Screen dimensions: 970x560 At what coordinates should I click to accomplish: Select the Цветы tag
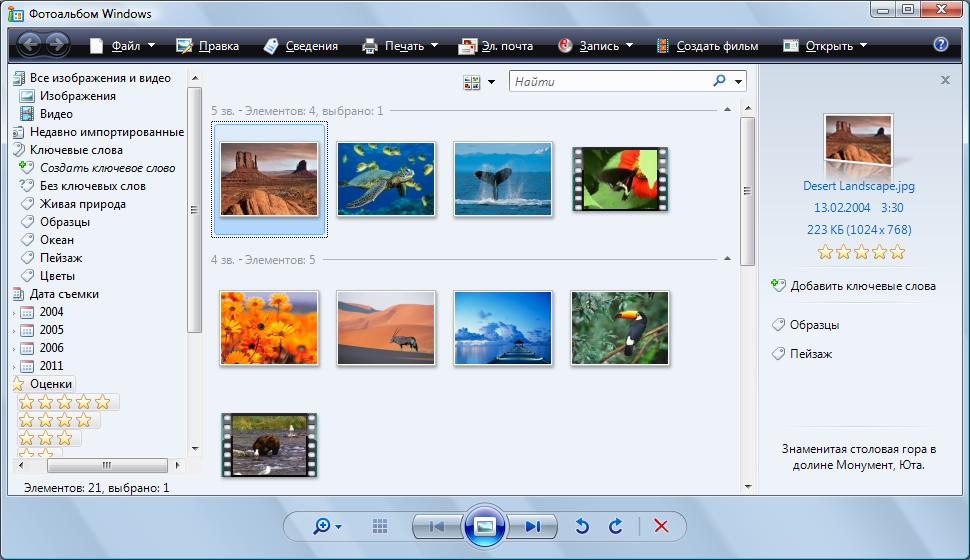[x=57, y=275]
